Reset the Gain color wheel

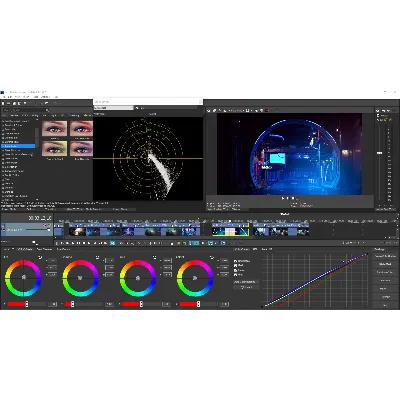tap(155, 257)
